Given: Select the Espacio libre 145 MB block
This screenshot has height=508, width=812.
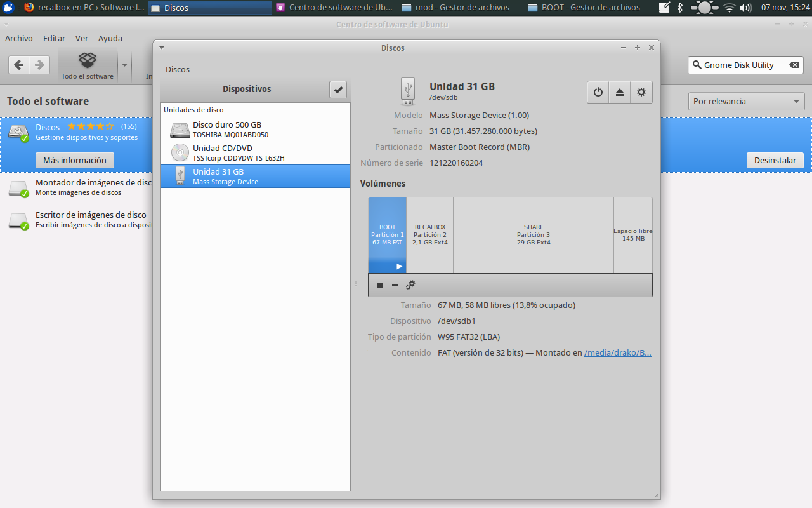Looking at the screenshot, I should [633, 235].
